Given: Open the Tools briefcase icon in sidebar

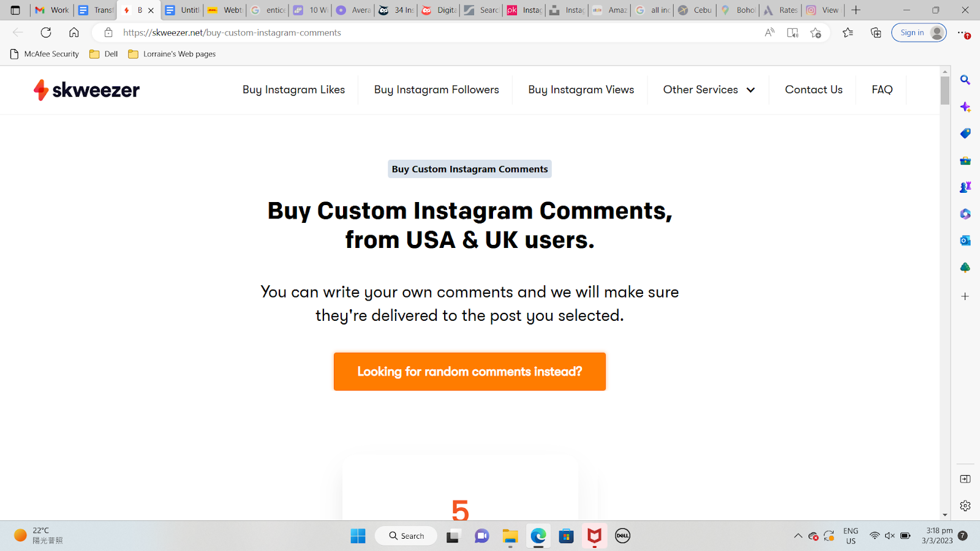Looking at the screenshot, I should tap(965, 160).
